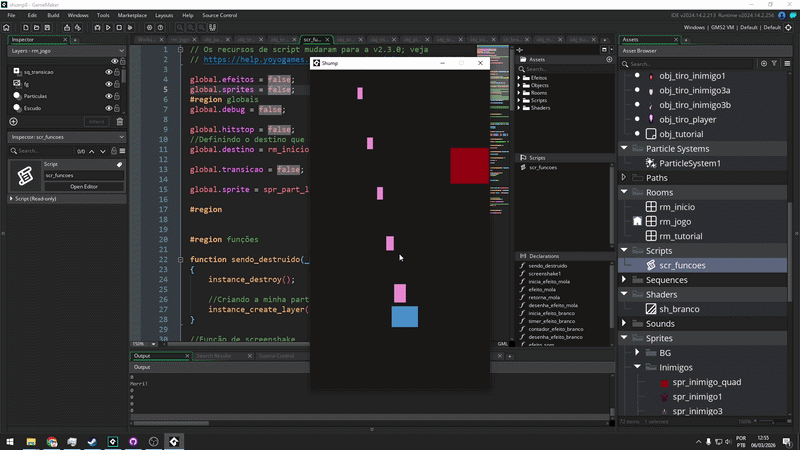Select sendo_destruido in Declarations list
800x450 pixels.
(547, 266)
